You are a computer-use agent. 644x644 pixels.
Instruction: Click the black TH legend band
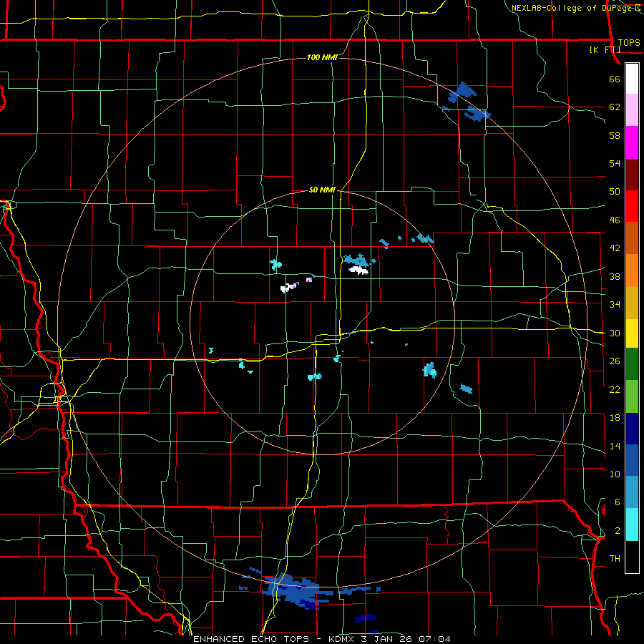coord(632,557)
